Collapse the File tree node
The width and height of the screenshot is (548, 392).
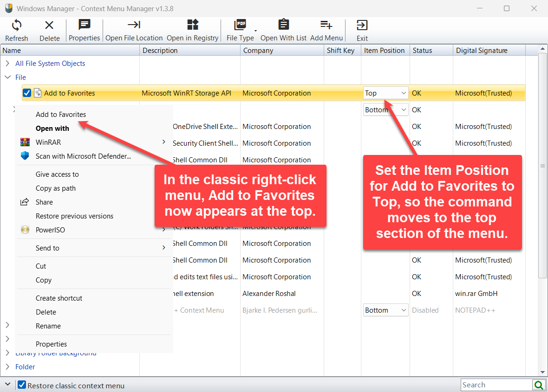(7, 77)
